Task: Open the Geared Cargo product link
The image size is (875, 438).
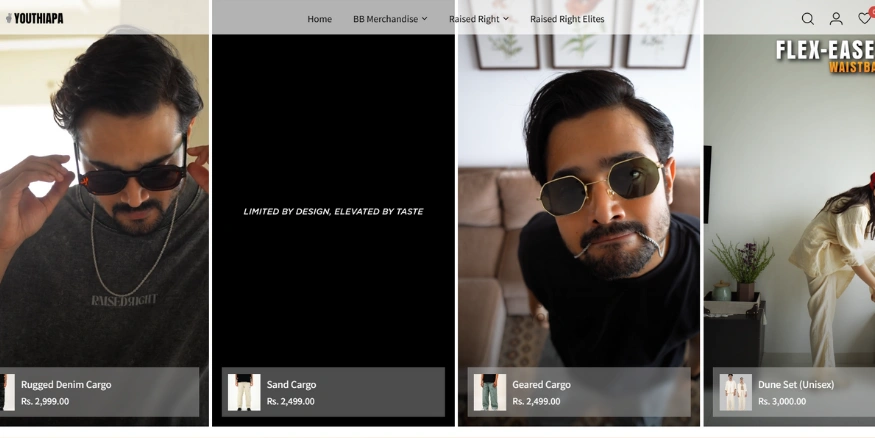Action: [541, 384]
